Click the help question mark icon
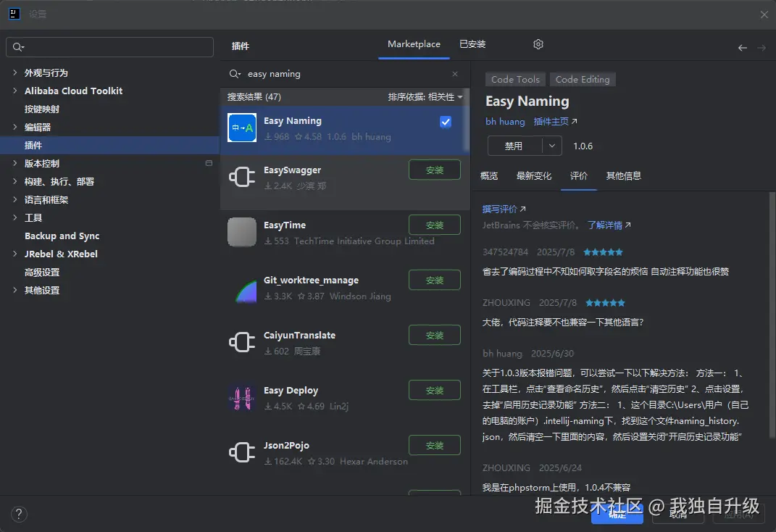The width and height of the screenshot is (776, 532). pos(19,514)
